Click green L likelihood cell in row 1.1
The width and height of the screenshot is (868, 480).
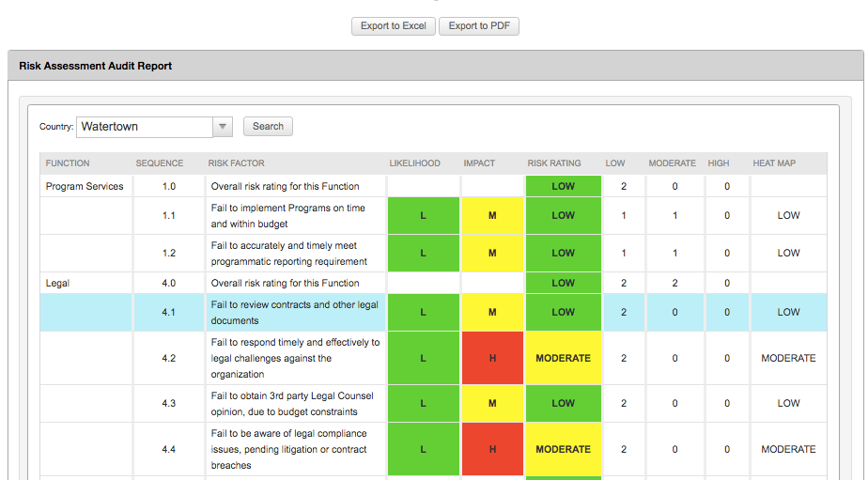[424, 215]
